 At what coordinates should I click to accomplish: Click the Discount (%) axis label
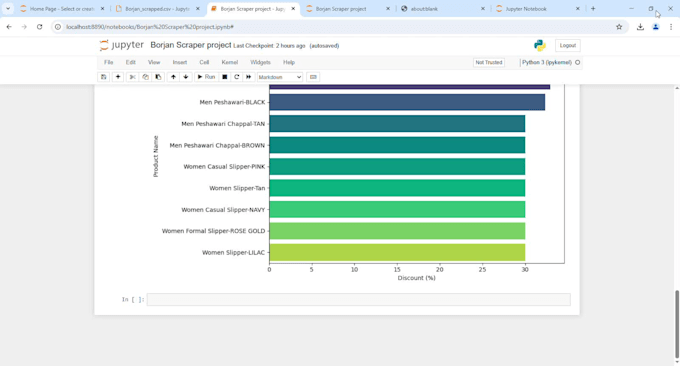416,278
